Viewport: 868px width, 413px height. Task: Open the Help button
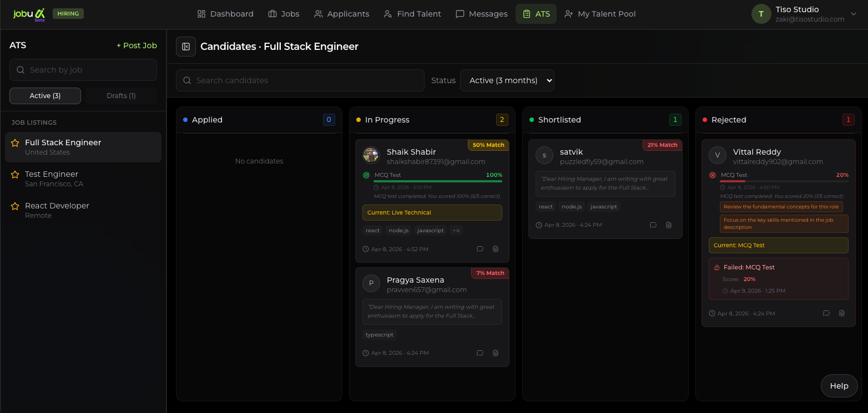[839, 386]
